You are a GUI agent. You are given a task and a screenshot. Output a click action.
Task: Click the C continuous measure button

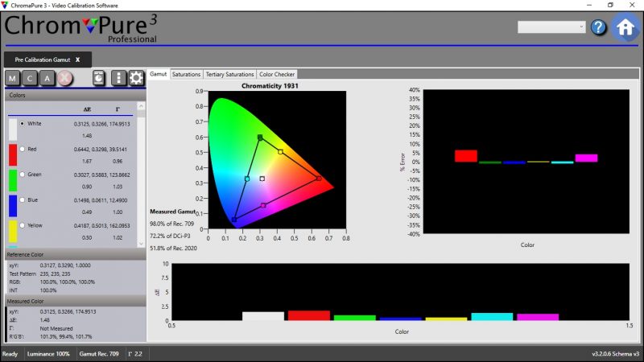(31, 78)
